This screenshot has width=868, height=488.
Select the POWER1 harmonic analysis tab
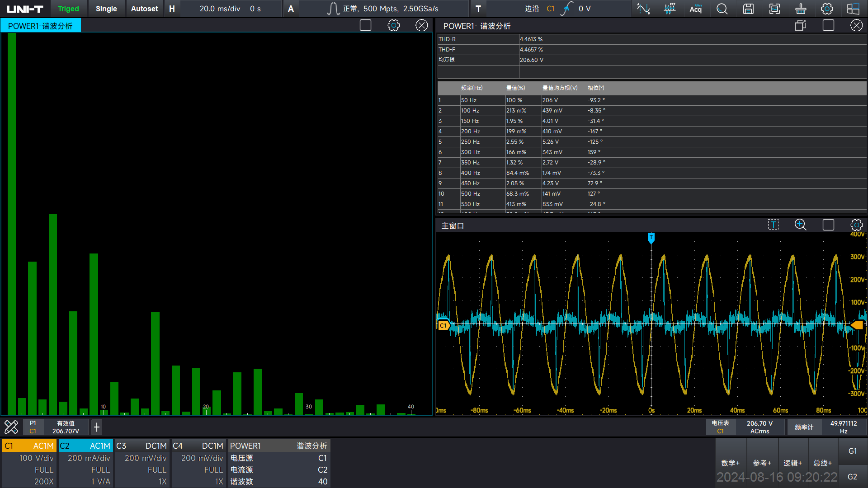[41, 26]
